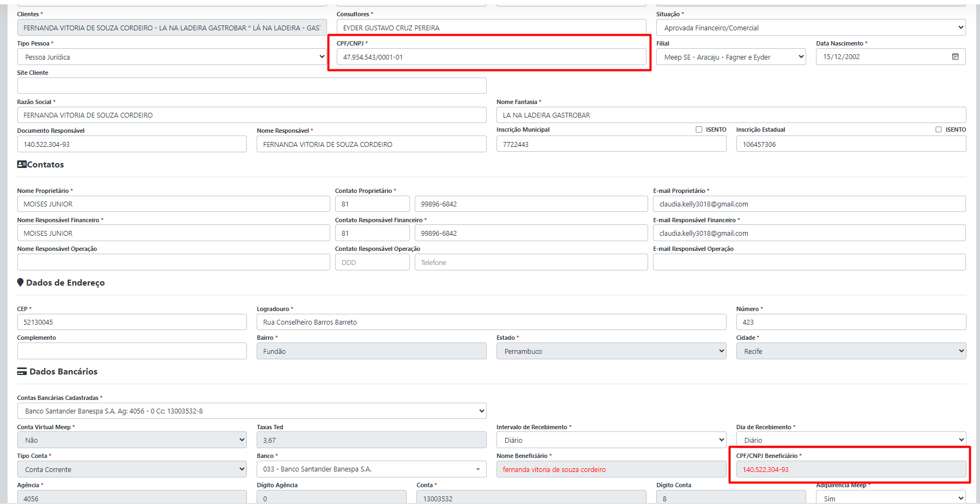Toggle ISENTO checkbox for Inscrição Estadual
980x504 pixels.
point(938,130)
